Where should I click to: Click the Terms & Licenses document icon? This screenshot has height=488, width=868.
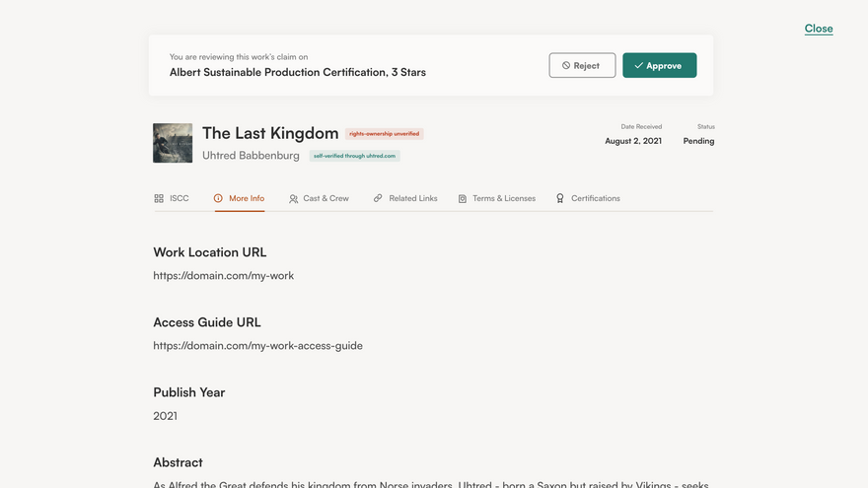[x=463, y=198]
